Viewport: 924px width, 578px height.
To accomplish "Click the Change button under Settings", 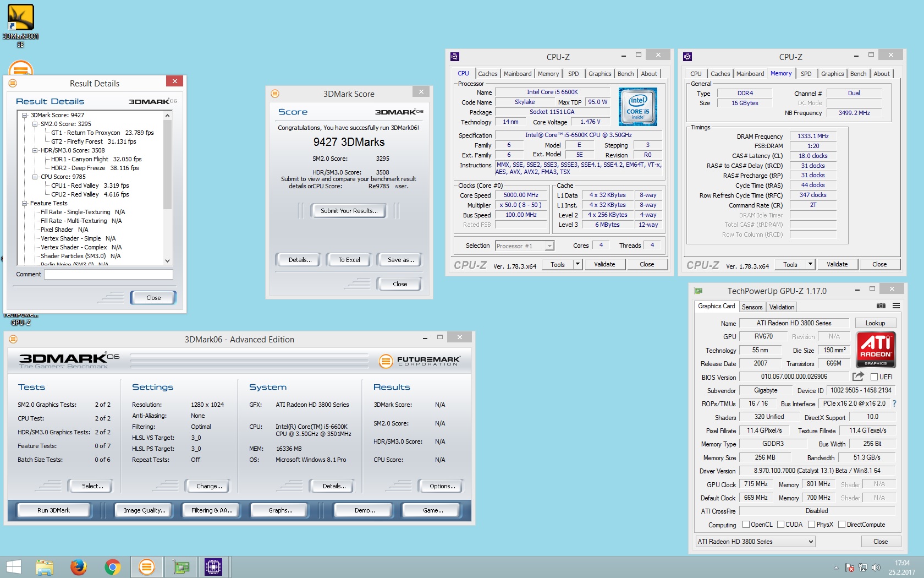I will coord(209,486).
